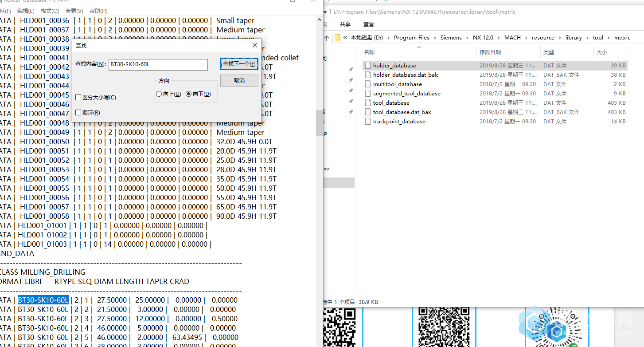Image resolution: width=644 pixels, height=347 pixels.
Task: Click the FORMAT LIBRF RTYPE SEQ header line
Action: click(x=94, y=281)
